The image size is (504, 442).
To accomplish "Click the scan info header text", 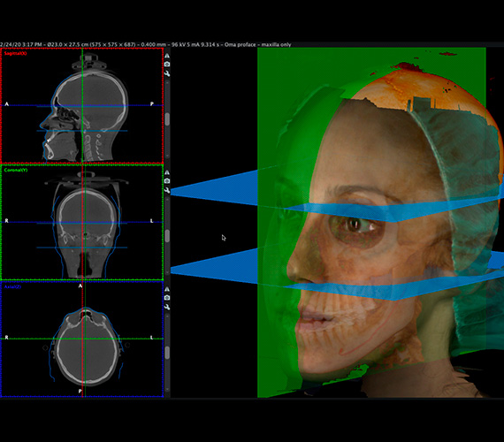I will (x=145, y=45).
